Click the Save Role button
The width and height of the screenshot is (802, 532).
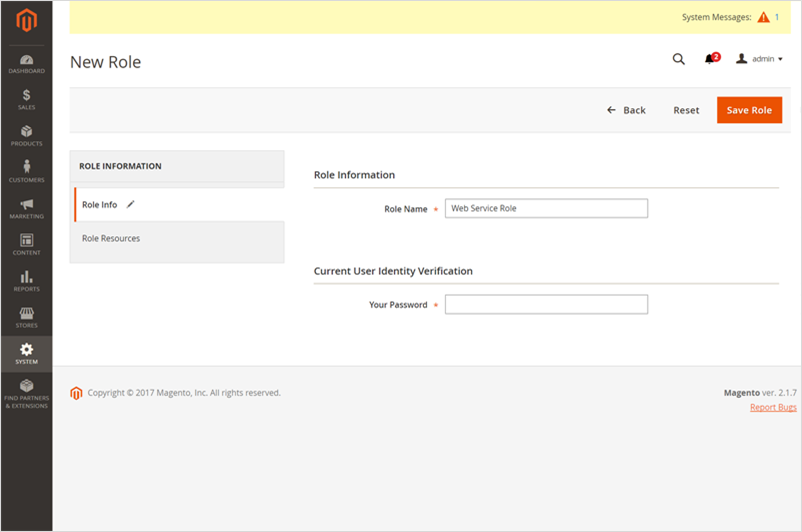click(x=749, y=110)
